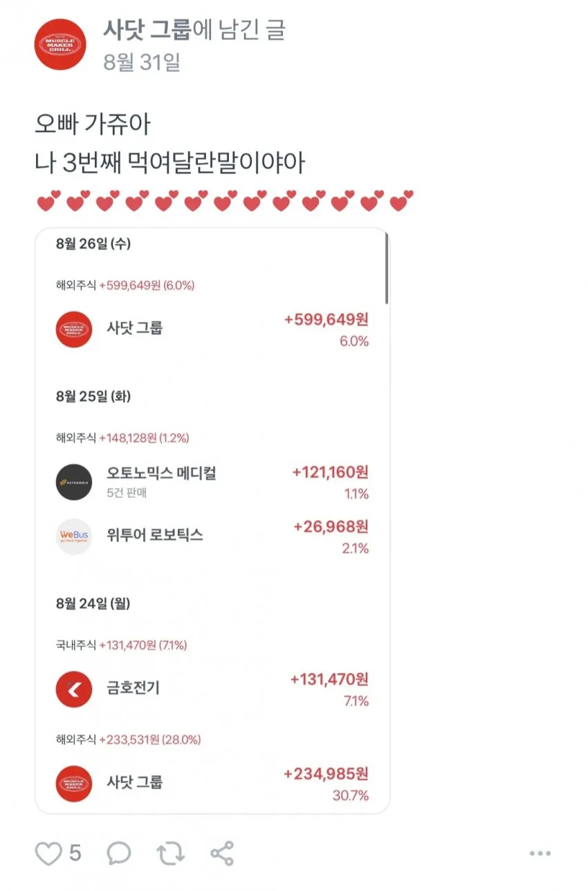Open comments via speech bubble icon
This screenshot has height=891, width=588.
[119, 853]
